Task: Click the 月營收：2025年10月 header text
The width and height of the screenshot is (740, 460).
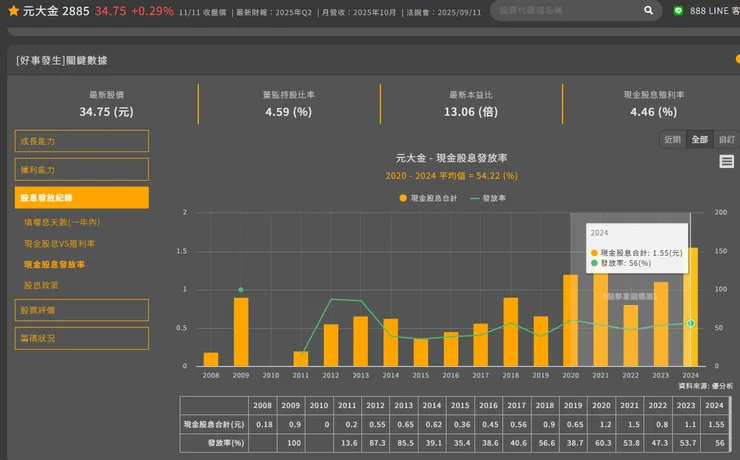Action: (x=359, y=12)
